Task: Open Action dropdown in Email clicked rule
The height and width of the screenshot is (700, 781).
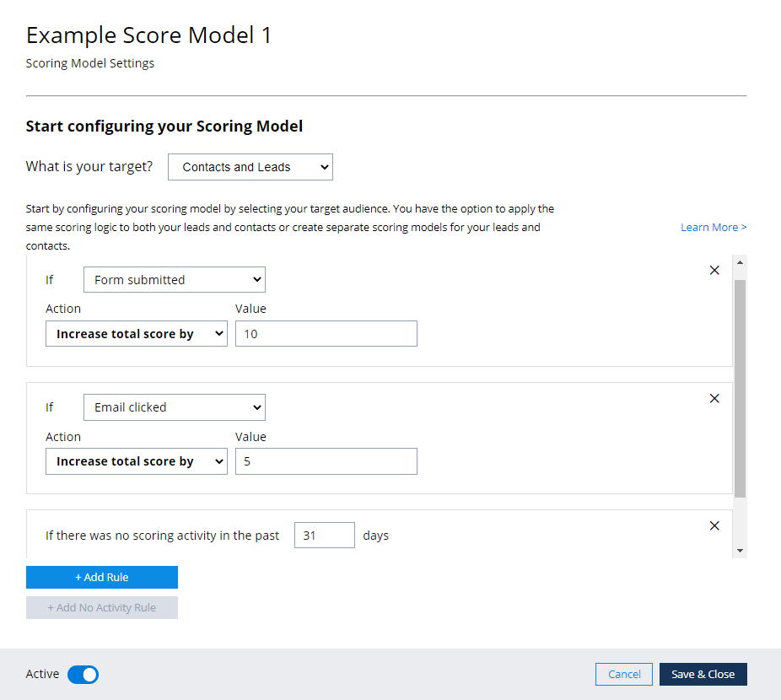Action: 137,461
